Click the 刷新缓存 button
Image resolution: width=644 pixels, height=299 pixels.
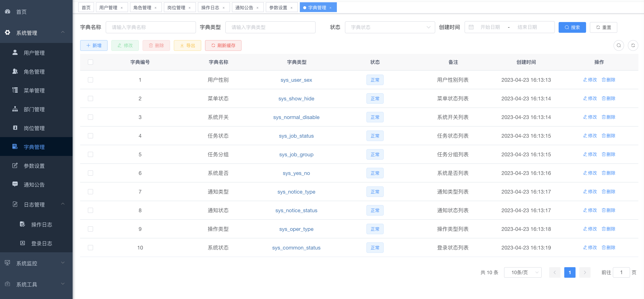pyautogui.click(x=223, y=45)
